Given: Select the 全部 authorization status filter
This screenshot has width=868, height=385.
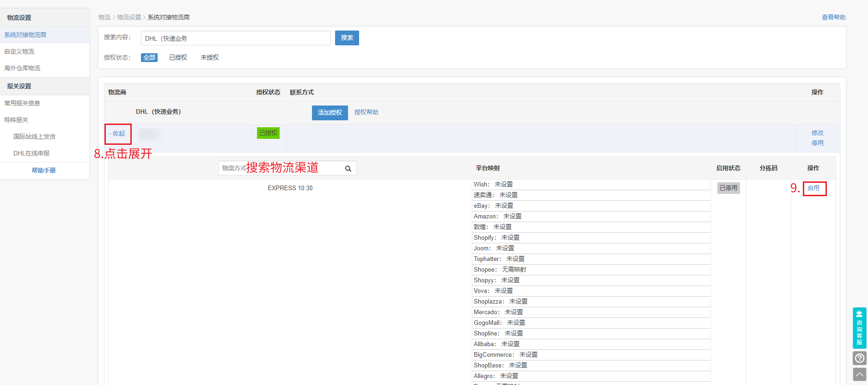Looking at the screenshot, I should pos(149,57).
